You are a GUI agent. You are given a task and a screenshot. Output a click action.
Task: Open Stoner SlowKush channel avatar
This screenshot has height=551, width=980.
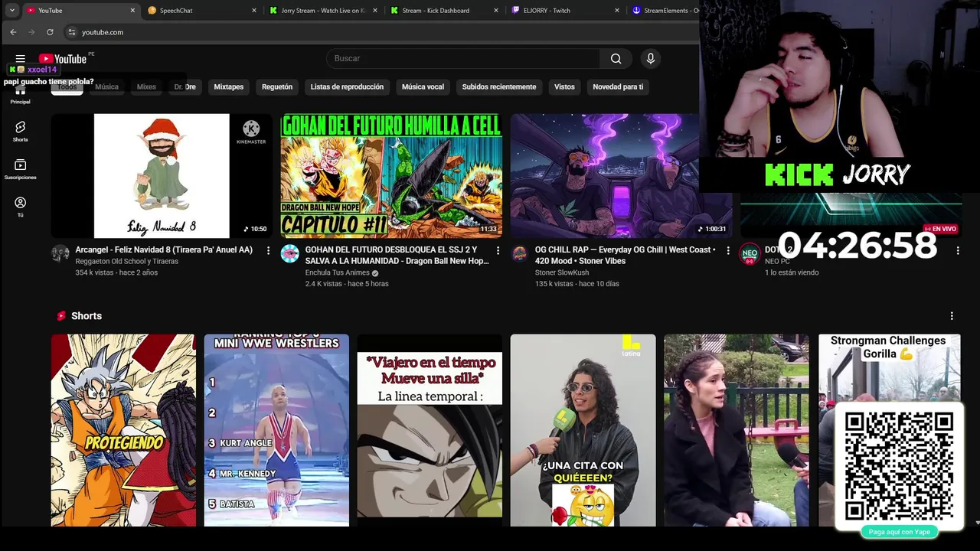tap(520, 254)
